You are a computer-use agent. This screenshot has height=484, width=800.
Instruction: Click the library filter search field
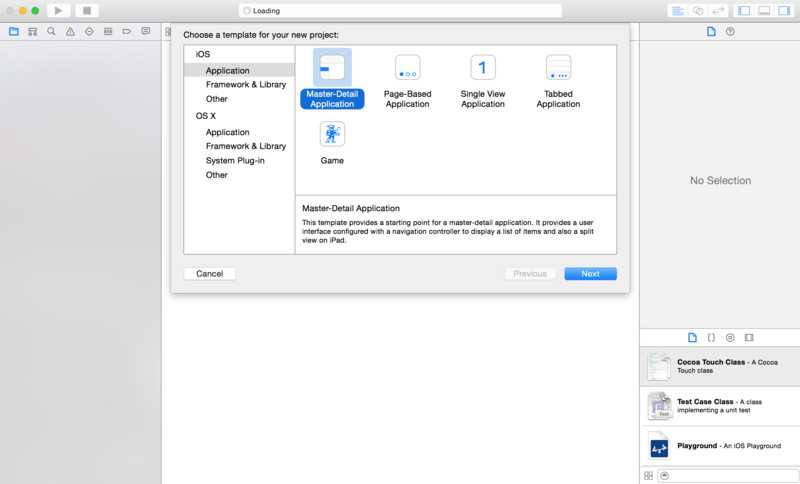(x=728, y=476)
